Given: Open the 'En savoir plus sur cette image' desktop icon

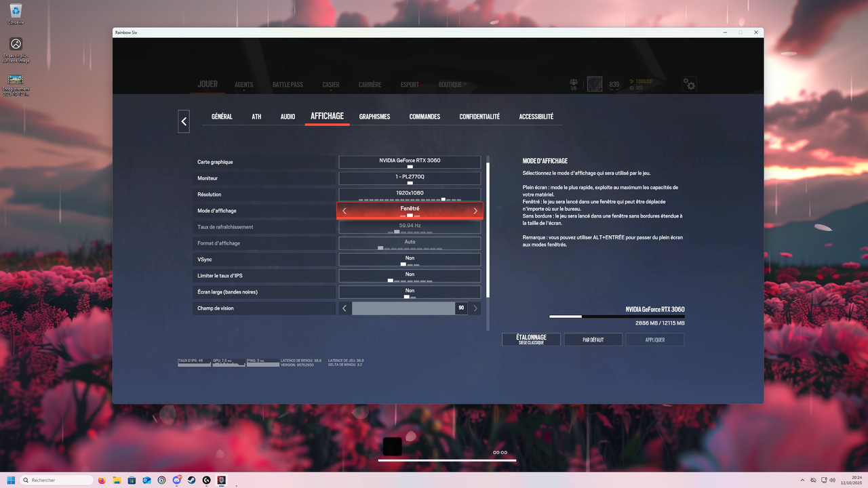Looking at the screenshot, I should tap(16, 50).
